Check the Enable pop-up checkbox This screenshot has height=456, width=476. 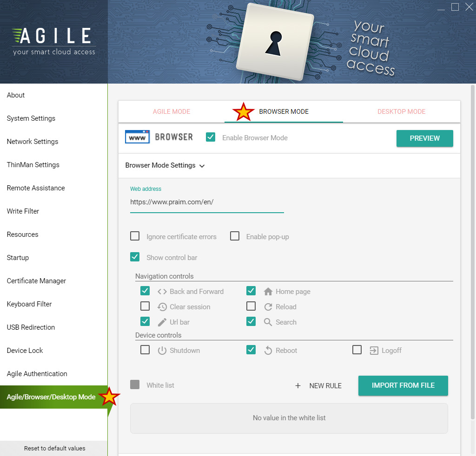235,236
